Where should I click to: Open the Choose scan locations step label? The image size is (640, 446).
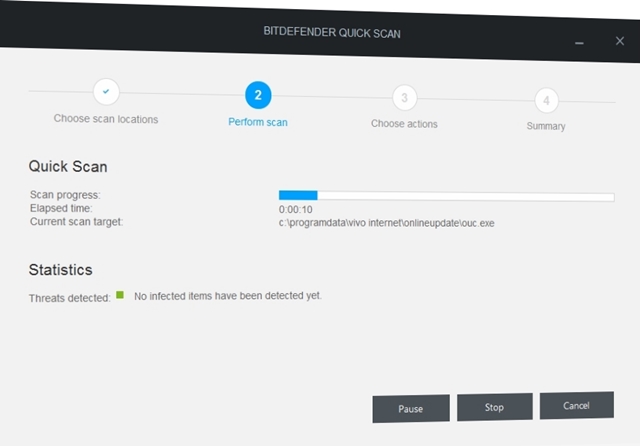[x=106, y=119]
